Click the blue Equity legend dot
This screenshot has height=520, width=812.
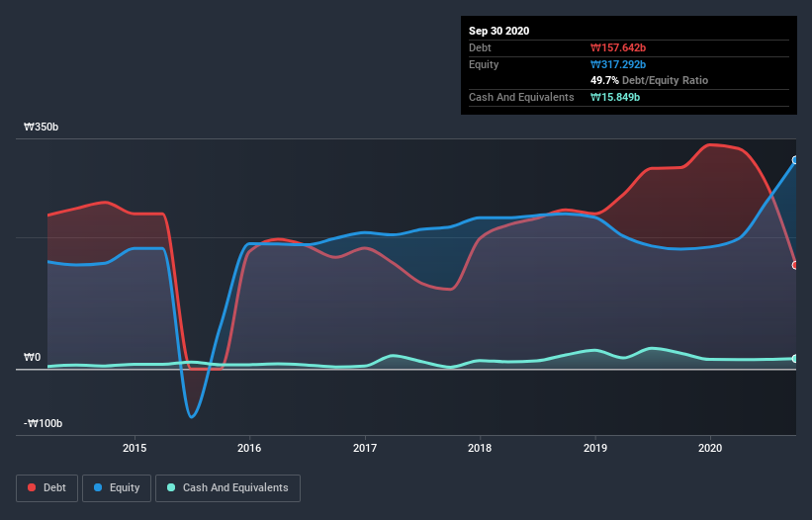(x=98, y=487)
